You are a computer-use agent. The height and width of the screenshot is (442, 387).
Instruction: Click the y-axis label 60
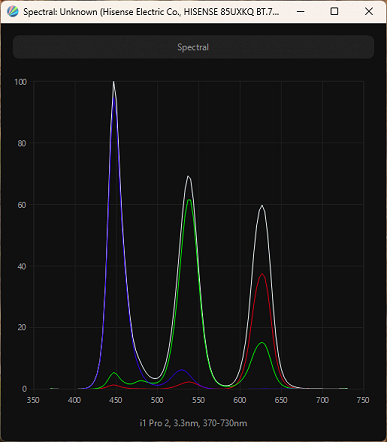(22, 205)
